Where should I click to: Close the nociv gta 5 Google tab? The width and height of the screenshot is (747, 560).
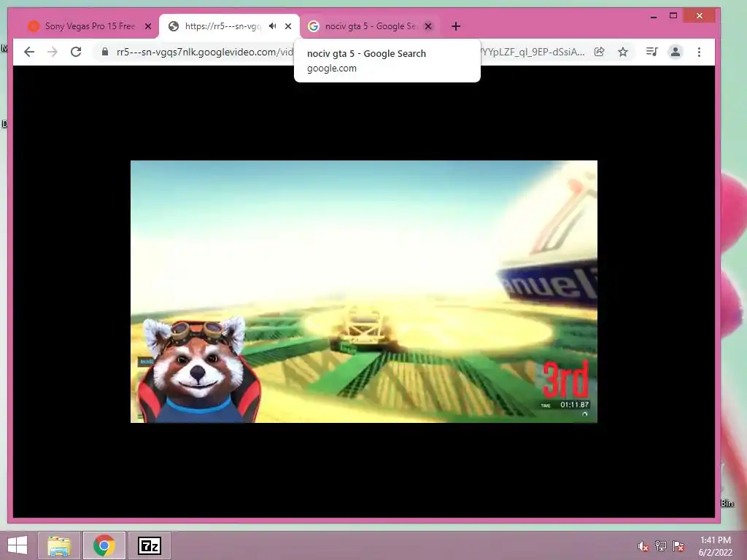pos(428,26)
